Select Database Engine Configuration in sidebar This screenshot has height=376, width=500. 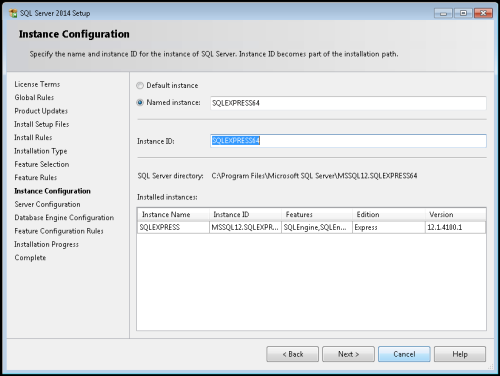(64, 218)
